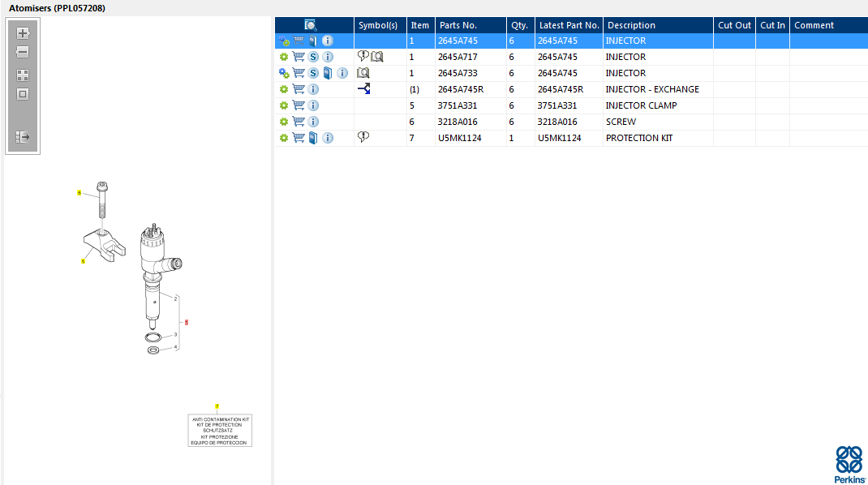
Task: Click green gear icon for 2645A745R
Action: pyautogui.click(x=284, y=88)
